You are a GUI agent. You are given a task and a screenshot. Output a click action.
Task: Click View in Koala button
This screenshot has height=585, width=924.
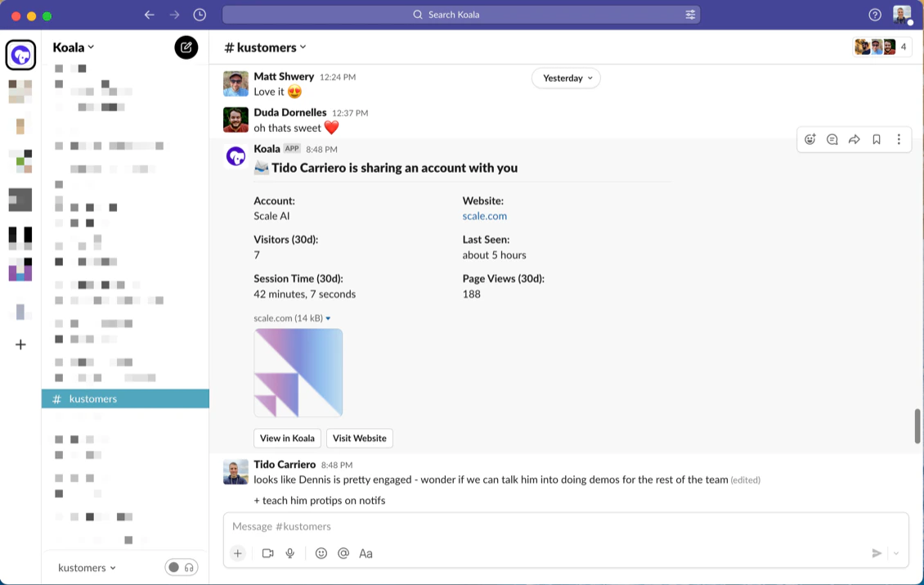pos(288,439)
